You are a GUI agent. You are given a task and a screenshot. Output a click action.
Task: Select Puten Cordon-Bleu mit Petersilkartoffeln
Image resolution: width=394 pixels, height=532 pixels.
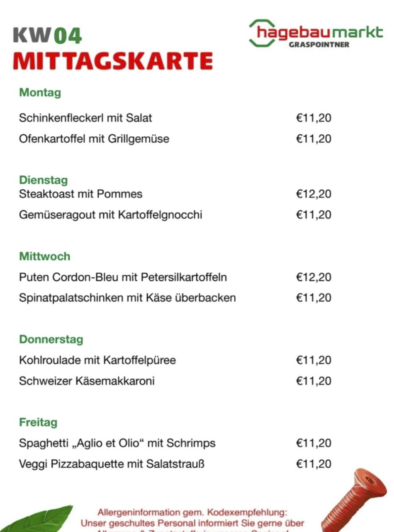(x=123, y=277)
